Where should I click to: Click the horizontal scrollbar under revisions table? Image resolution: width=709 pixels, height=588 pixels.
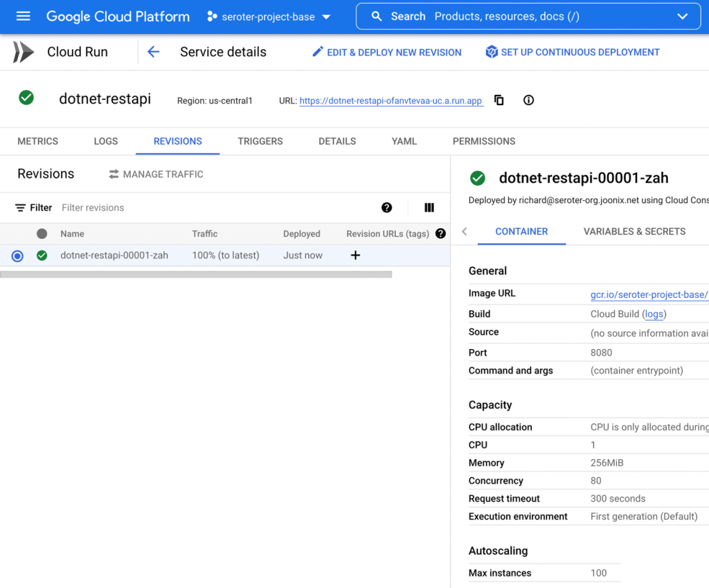[196, 275]
